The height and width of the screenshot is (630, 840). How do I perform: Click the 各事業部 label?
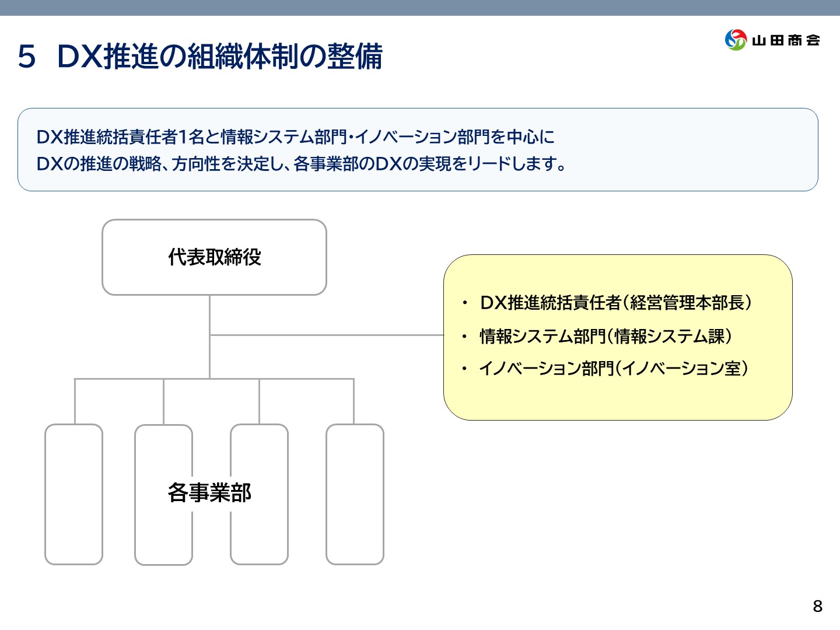pos(209,493)
